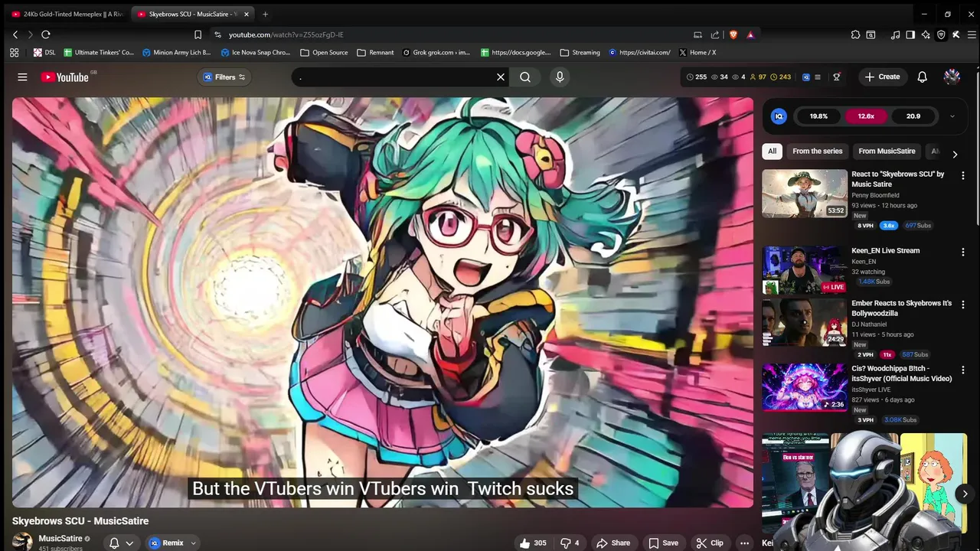This screenshot has height=551, width=980.
Task: Open the Remnant bookmarks folder
Action: pyautogui.click(x=374, y=52)
